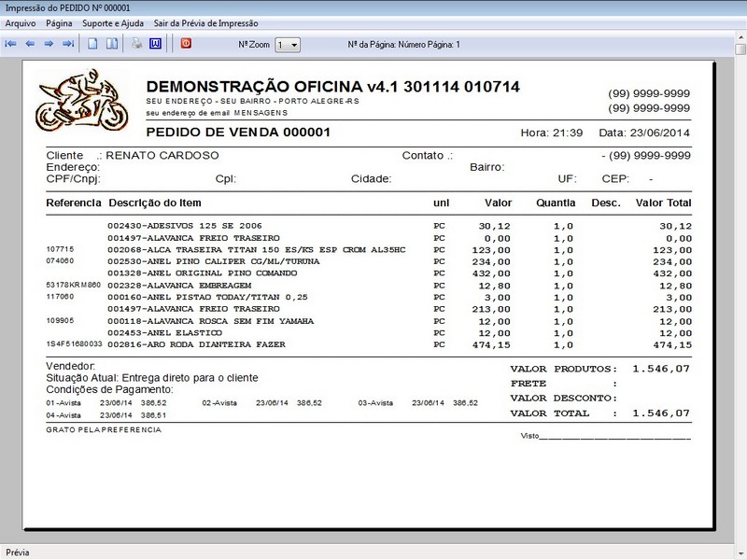Click the red power exit icon

[x=186, y=43]
